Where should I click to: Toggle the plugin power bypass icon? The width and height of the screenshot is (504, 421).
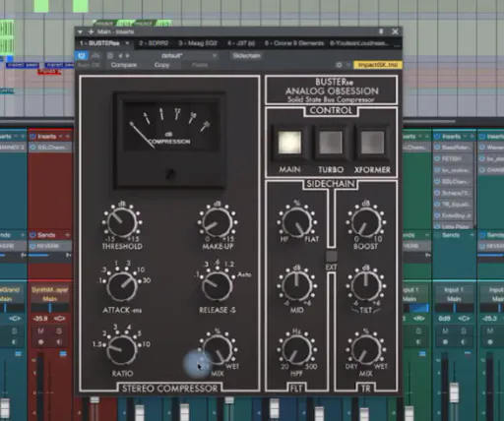click(82, 55)
